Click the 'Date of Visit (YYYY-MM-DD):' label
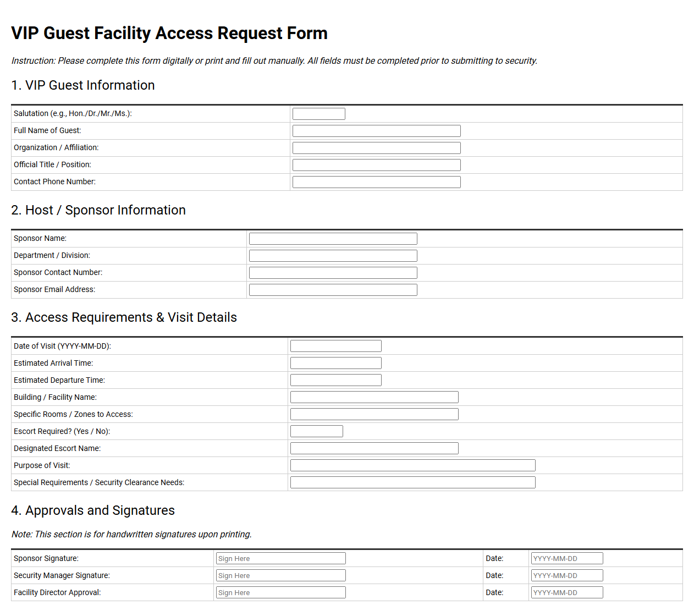Viewport: 694px width, 616px height. click(62, 346)
